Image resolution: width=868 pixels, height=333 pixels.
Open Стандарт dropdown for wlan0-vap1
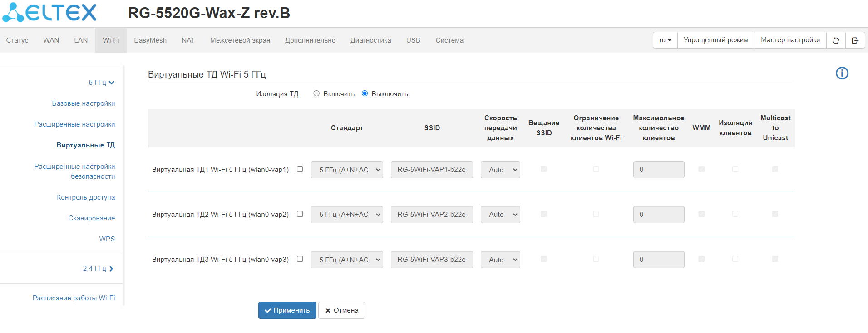pos(347,170)
